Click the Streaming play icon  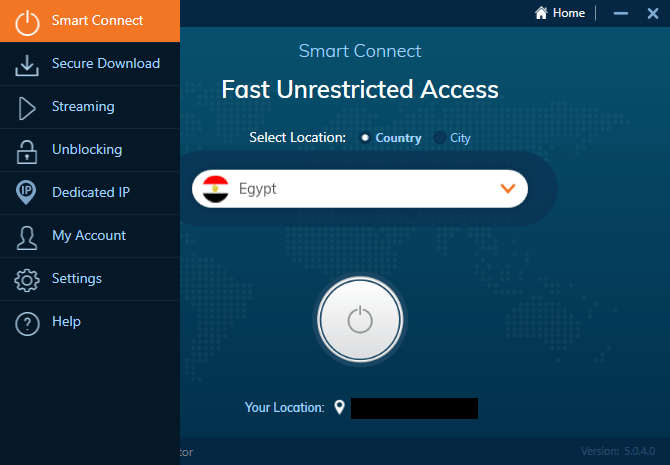(x=27, y=107)
